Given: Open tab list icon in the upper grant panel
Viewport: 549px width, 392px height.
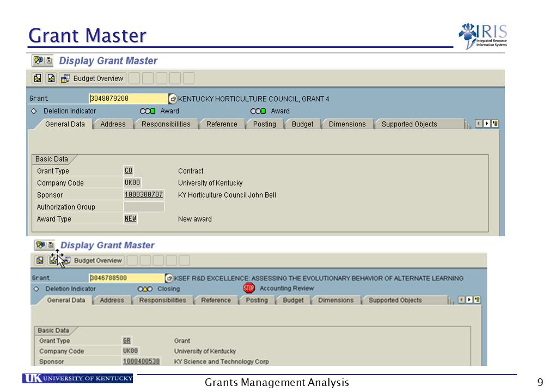Looking at the screenshot, I should [495, 124].
